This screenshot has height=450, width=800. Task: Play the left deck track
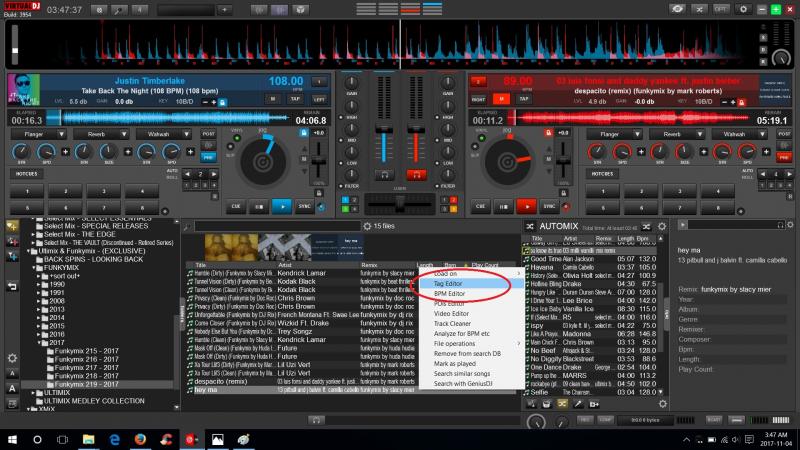[282, 207]
